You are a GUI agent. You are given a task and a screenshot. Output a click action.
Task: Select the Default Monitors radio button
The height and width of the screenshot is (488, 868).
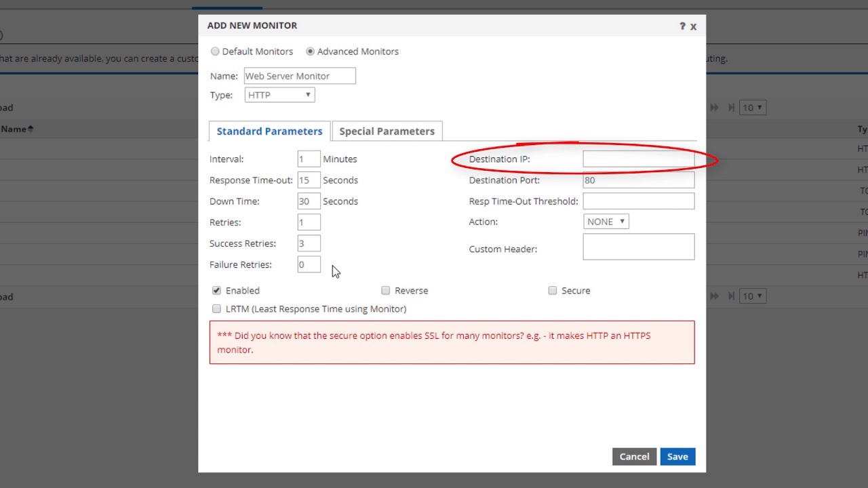215,52
